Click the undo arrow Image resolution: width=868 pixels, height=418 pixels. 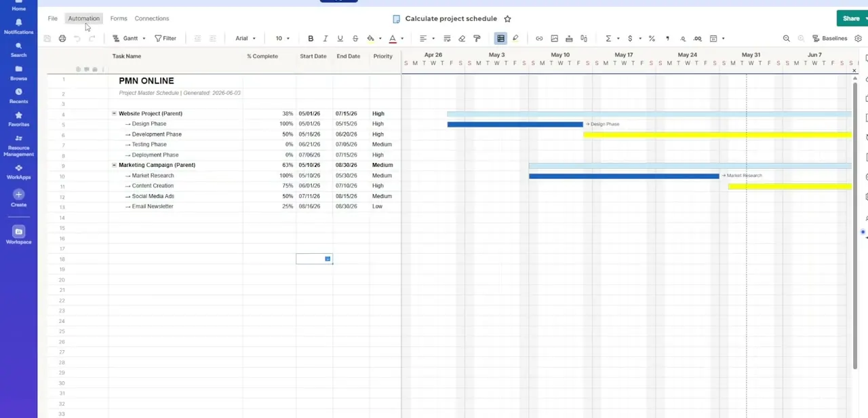click(77, 39)
